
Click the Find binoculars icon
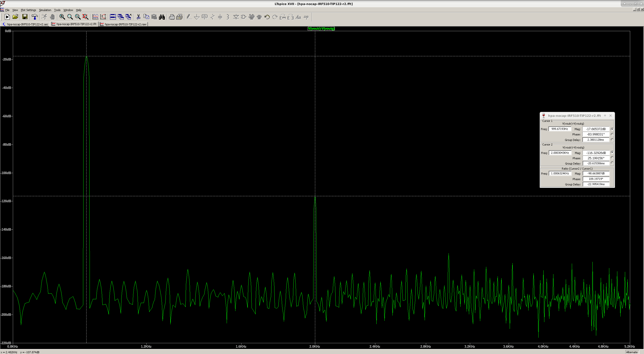click(162, 17)
